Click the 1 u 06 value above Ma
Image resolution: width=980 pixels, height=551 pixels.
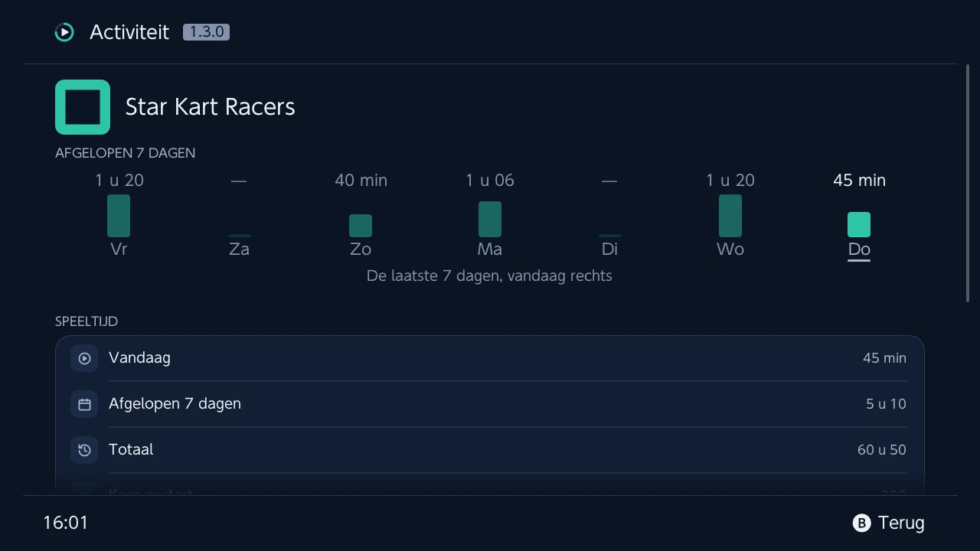pos(490,181)
